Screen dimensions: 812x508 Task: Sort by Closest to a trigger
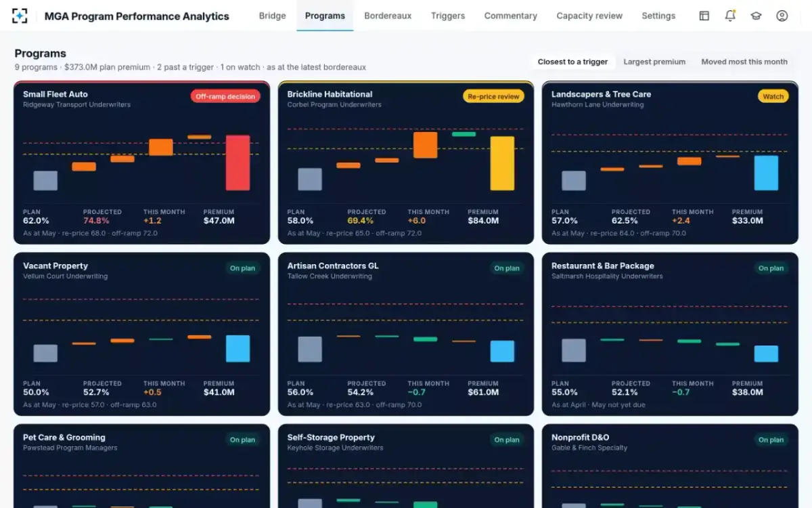click(x=572, y=62)
